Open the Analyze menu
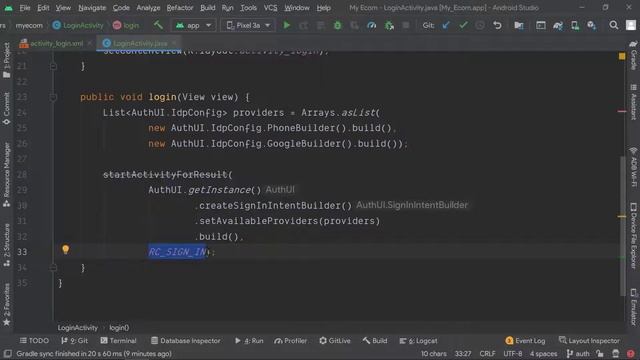Image resolution: width=640 pixels, height=360 pixels. (x=148, y=8)
